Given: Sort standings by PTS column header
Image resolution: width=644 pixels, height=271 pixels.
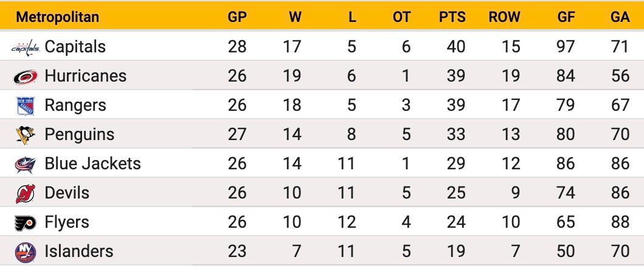Looking at the screenshot, I should point(452,17).
